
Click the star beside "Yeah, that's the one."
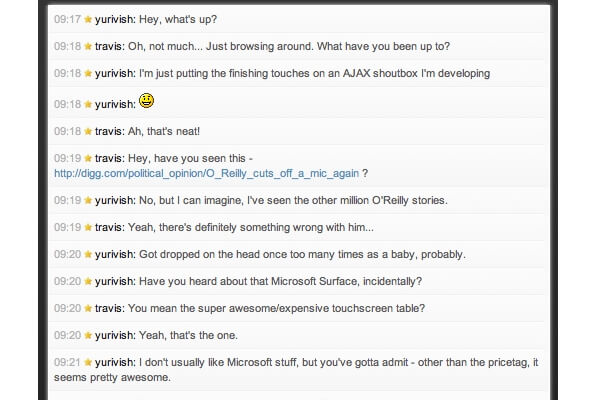tap(88, 335)
